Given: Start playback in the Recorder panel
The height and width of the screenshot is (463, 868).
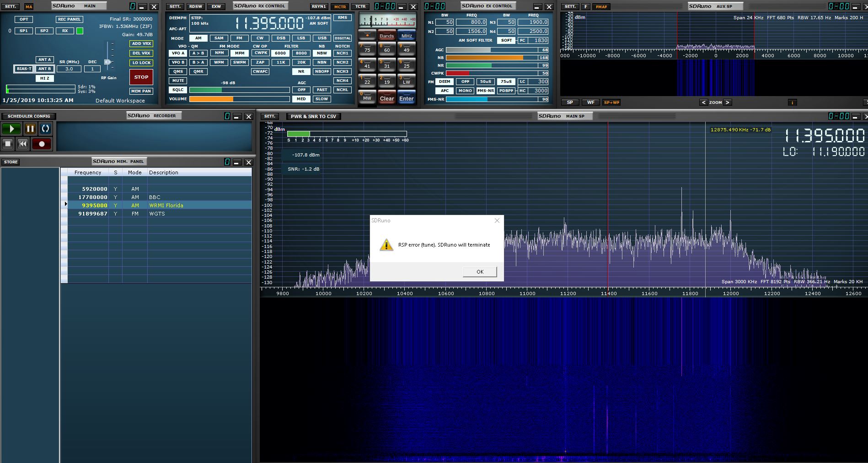Looking at the screenshot, I should 11,129.
